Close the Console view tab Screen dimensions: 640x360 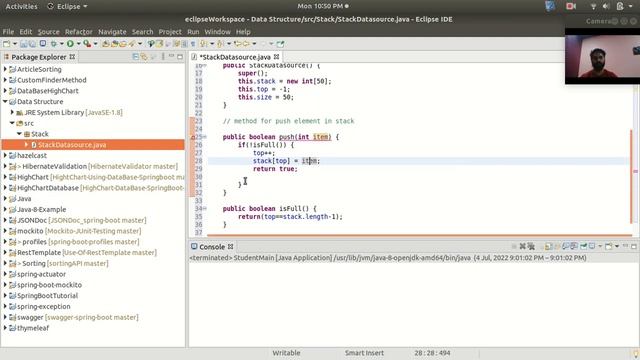click(x=231, y=247)
